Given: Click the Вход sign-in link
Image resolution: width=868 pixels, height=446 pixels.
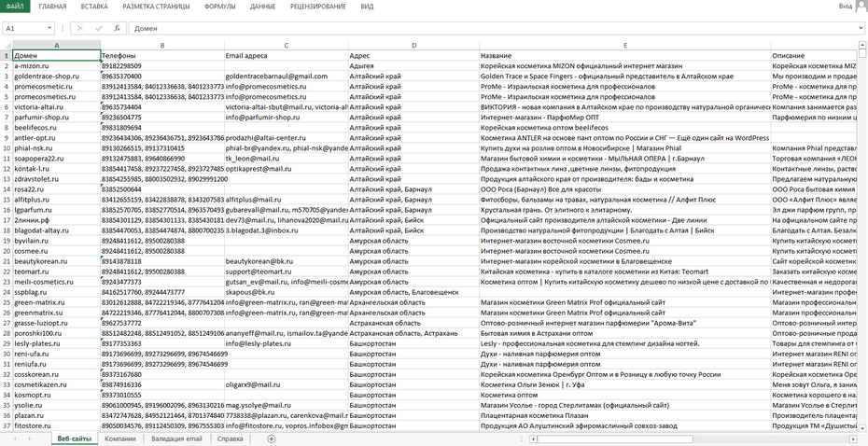Looking at the screenshot, I should [845, 7].
